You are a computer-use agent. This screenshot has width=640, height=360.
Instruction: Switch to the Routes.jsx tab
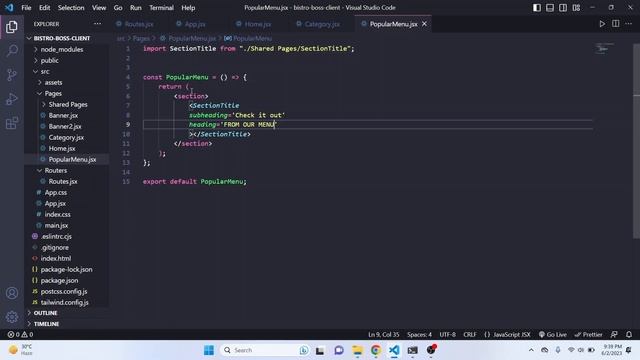(139, 24)
